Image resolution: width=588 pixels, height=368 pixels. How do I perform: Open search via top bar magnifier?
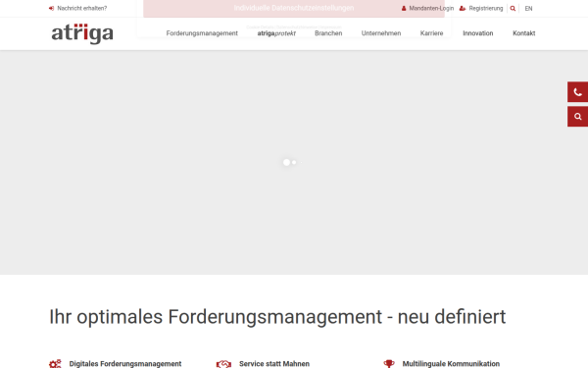513,8
